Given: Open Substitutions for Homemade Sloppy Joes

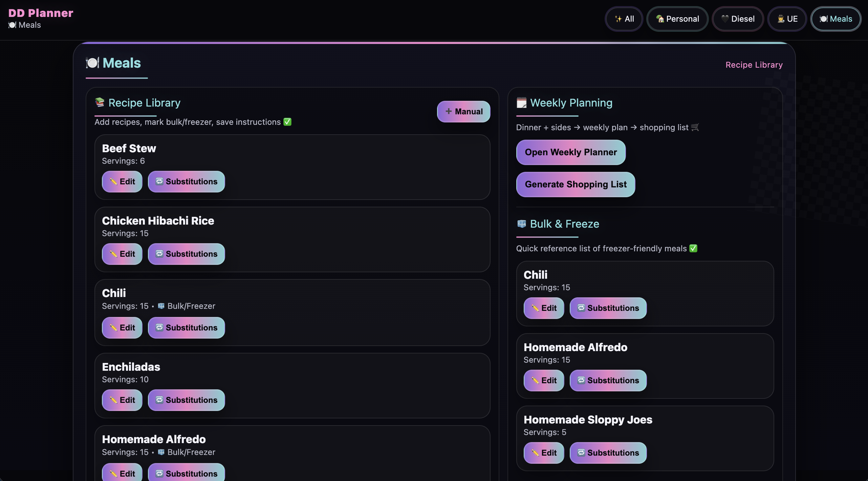Looking at the screenshot, I should coord(608,453).
